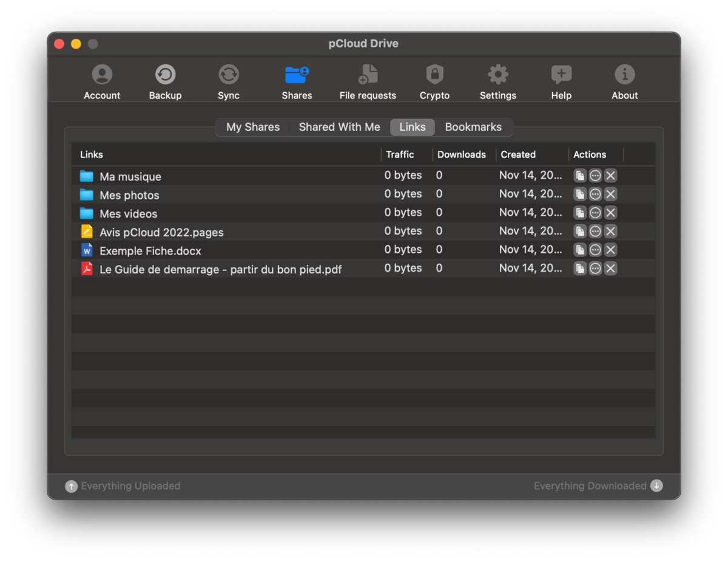Copy link for Le Guide de demarrage pdf
Viewport: 728px width, 562px height.
point(580,269)
